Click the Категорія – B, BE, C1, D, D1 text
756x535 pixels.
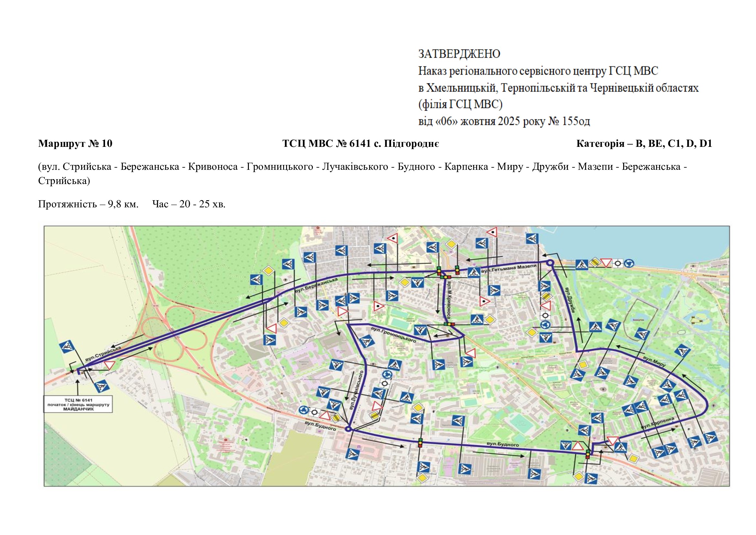coord(644,144)
